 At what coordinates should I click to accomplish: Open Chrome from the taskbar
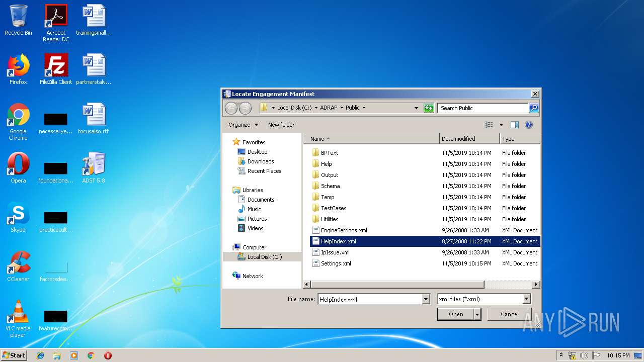[x=91, y=355]
